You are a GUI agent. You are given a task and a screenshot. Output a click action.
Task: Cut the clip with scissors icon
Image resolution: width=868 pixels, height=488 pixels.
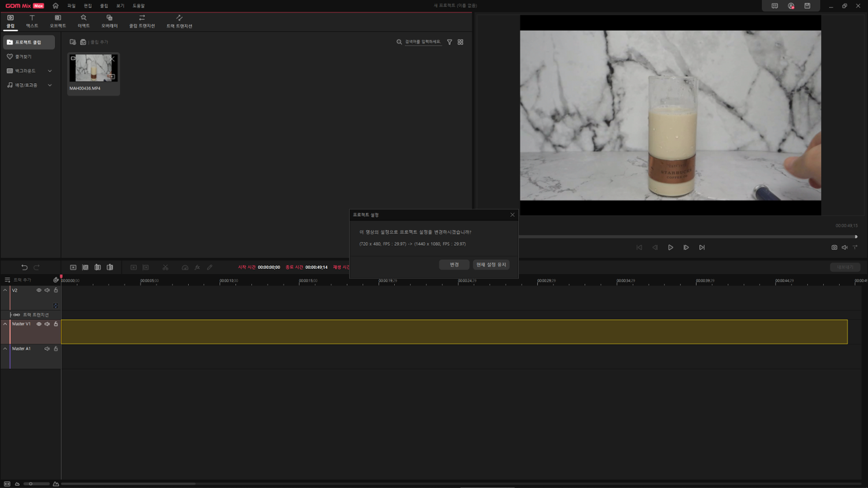[x=165, y=267]
